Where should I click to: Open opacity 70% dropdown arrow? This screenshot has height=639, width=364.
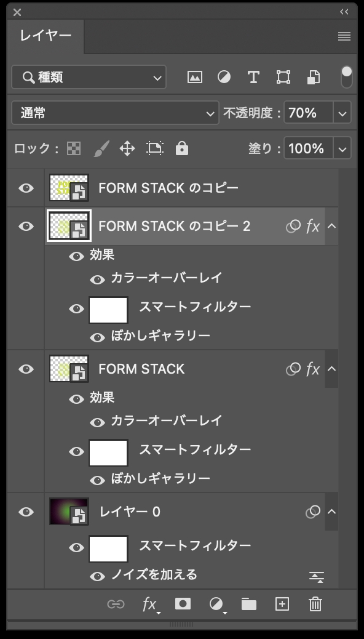point(342,113)
